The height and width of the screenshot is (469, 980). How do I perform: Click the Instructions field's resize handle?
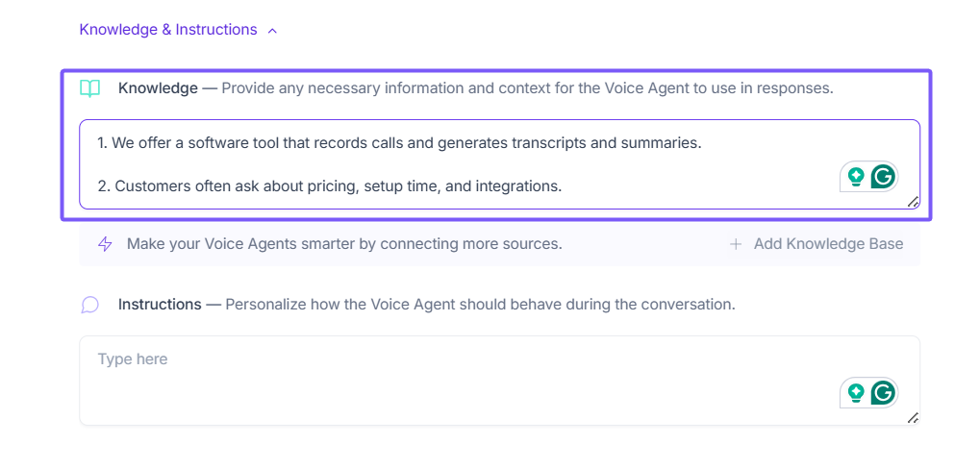(913, 418)
